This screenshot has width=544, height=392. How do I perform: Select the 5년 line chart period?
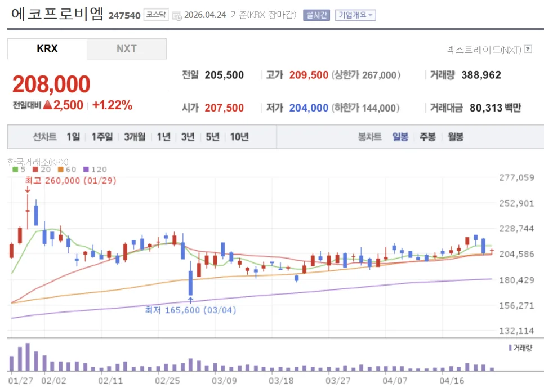pos(212,137)
